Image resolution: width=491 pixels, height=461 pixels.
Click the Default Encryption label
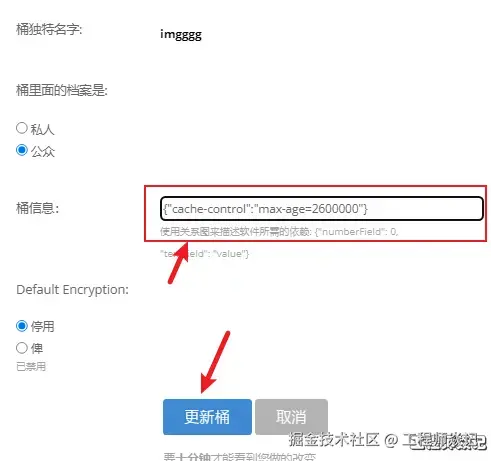72,290
